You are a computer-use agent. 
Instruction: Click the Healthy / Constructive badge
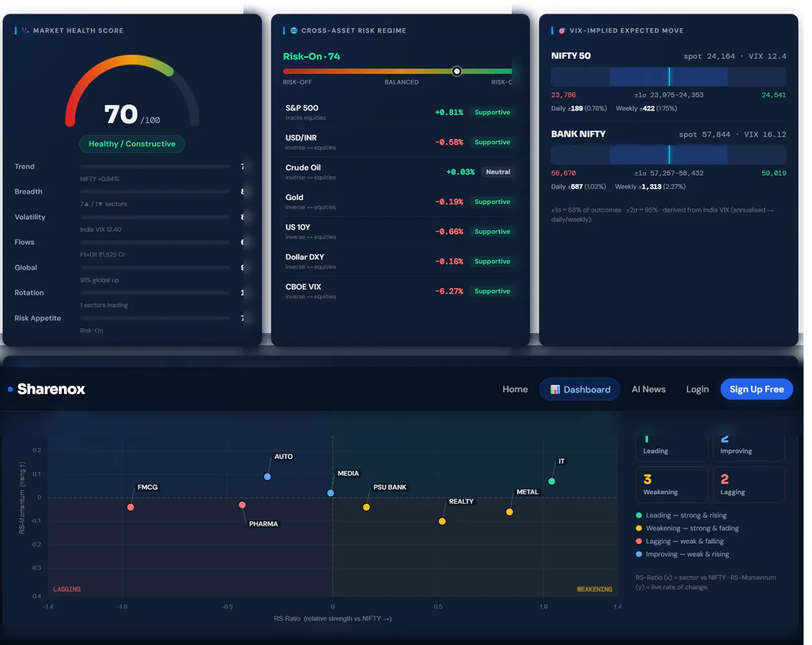coord(132,144)
